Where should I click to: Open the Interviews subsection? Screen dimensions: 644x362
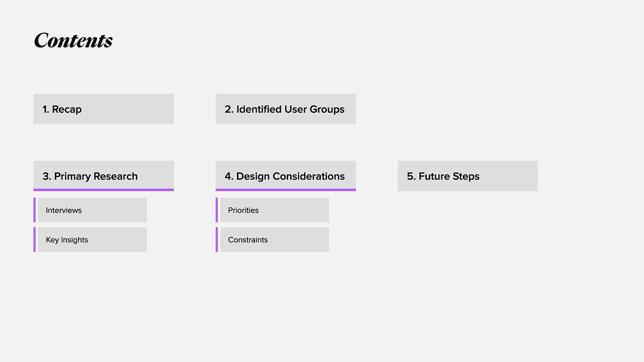[92, 210]
